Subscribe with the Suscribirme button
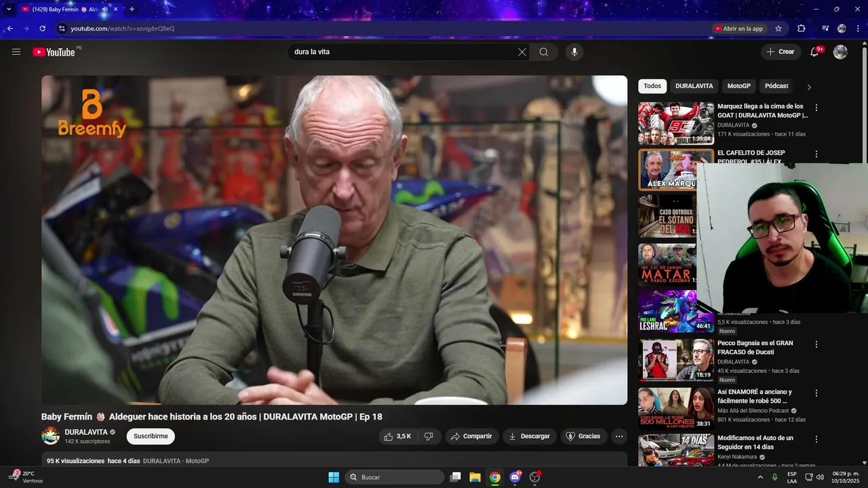 point(151,436)
